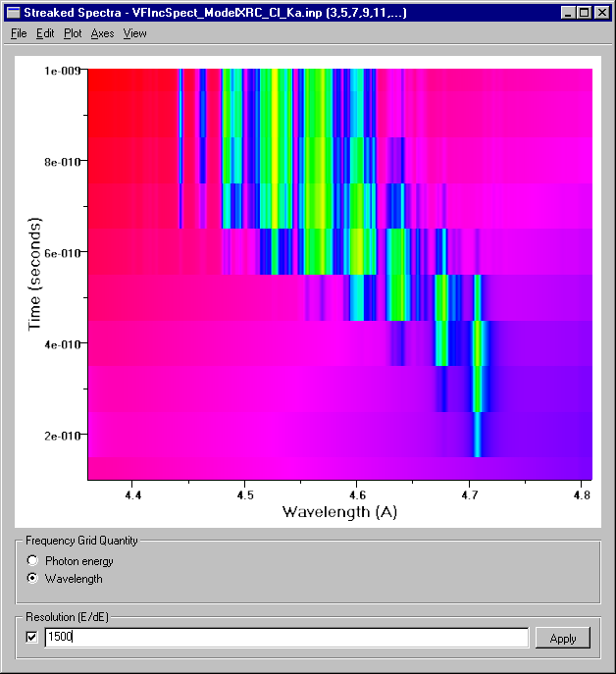
Task: Open the View menu
Action: click(x=134, y=33)
